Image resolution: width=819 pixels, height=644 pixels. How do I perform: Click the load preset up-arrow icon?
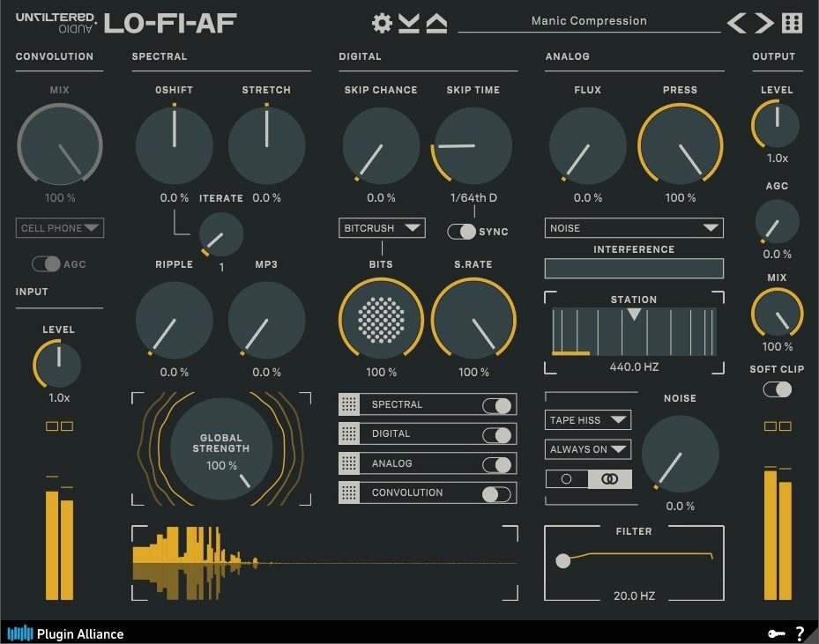tap(436, 23)
